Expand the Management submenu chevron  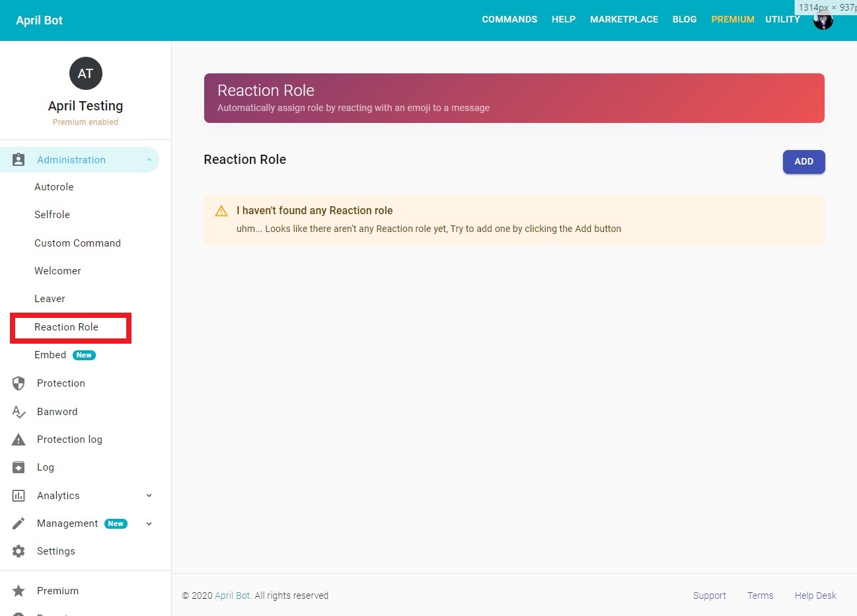[149, 523]
